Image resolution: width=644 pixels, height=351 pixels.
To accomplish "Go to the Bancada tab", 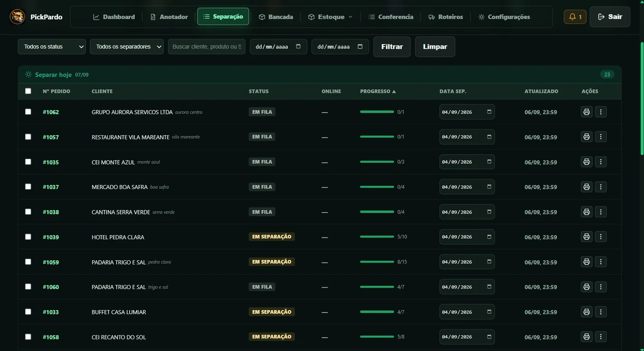I will (x=276, y=17).
